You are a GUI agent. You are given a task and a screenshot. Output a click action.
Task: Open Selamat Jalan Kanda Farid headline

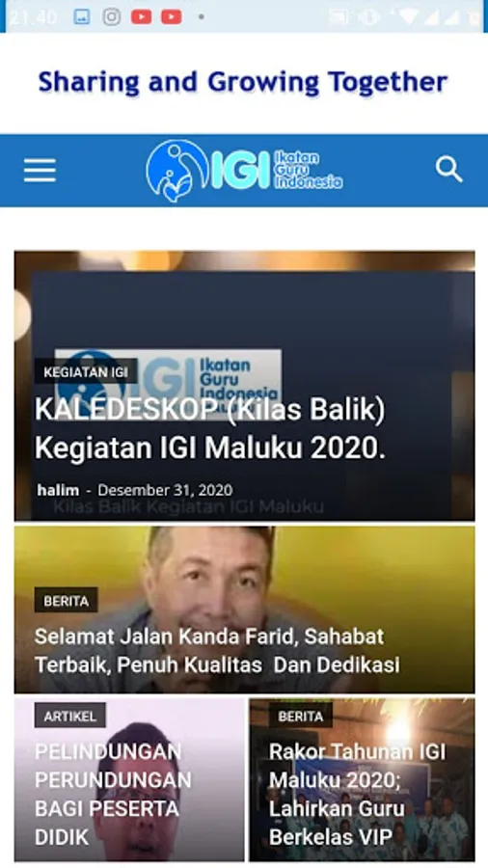tap(217, 650)
